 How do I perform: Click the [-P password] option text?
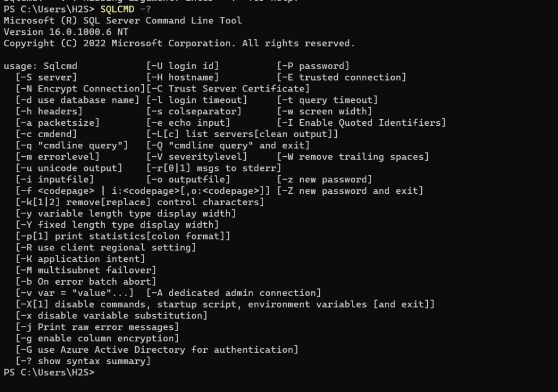tap(313, 66)
